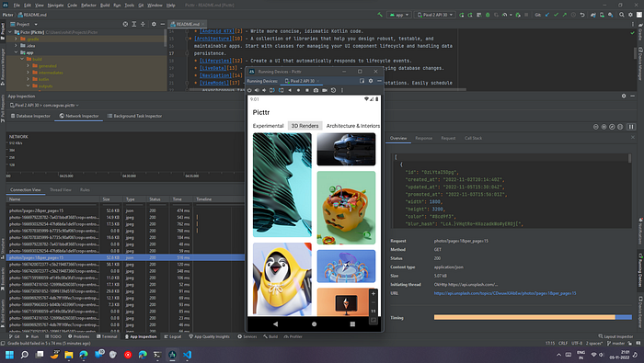Viewport: 644px width, 363px height.
Task: Switch to the Database Inspector tab
Action: [x=30, y=116]
